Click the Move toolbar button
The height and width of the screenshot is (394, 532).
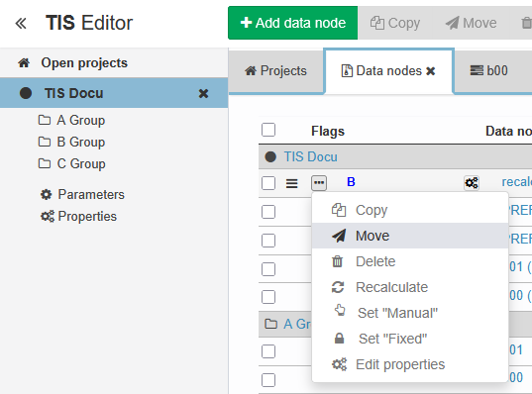471,23
